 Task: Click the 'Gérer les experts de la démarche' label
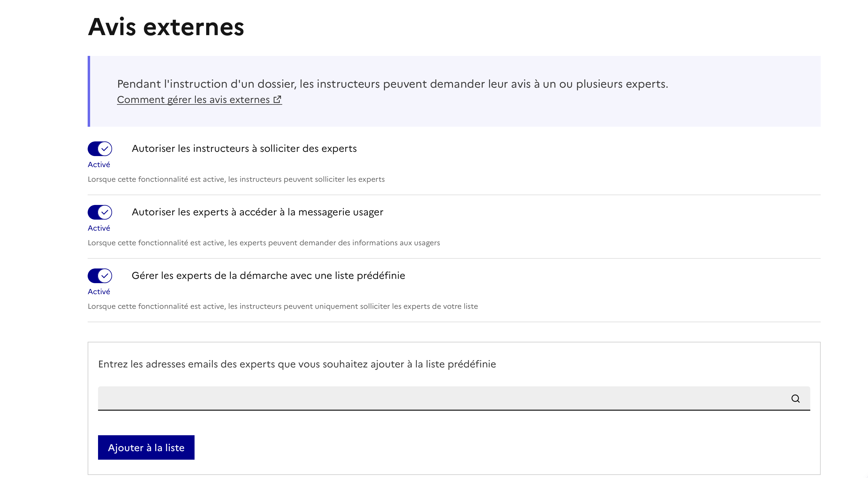tap(268, 275)
